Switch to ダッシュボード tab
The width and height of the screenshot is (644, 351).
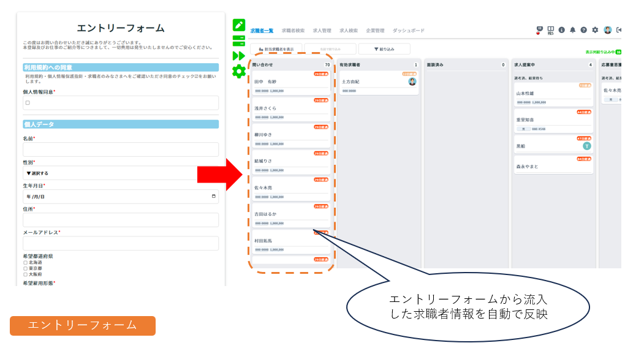click(408, 31)
